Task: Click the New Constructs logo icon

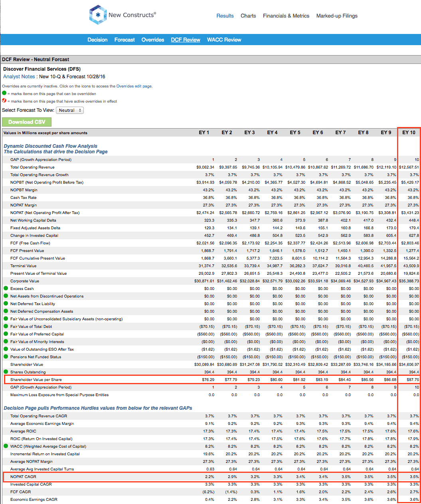Action: (x=98, y=15)
